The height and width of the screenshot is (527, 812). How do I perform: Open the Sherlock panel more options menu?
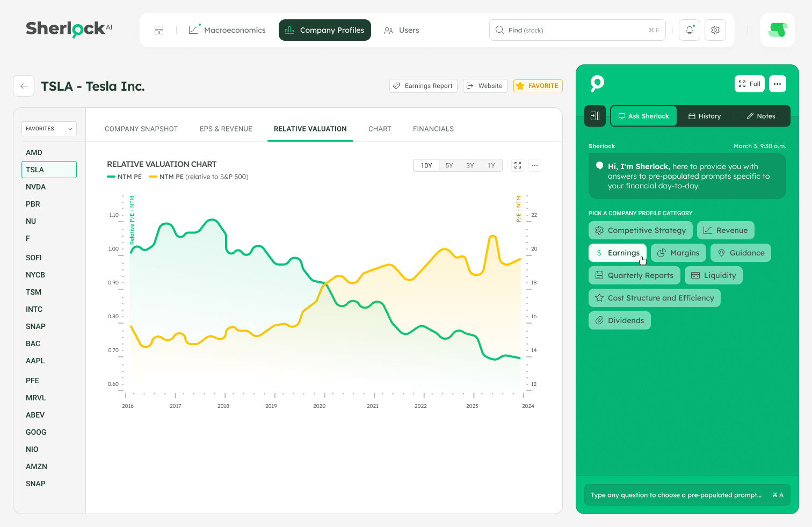coord(778,84)
